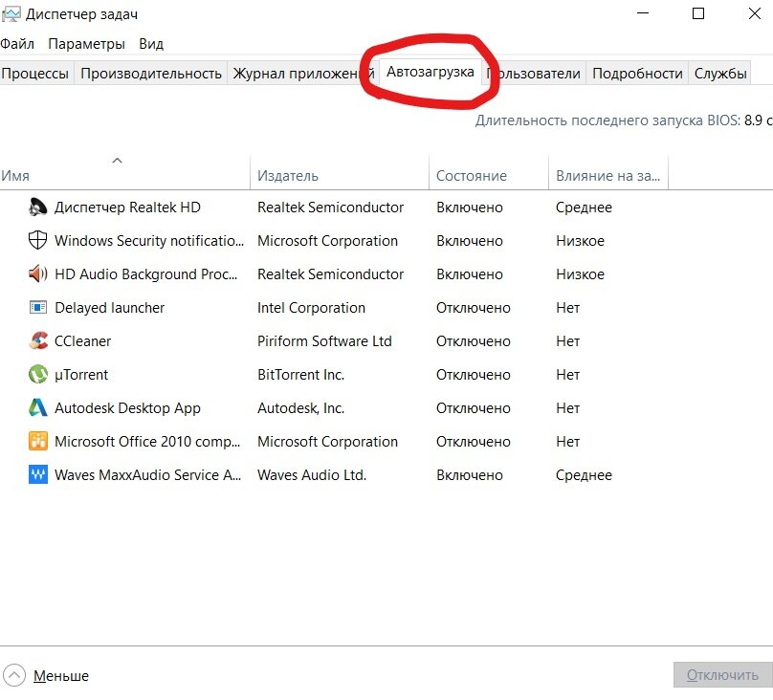Image resolution: width=773 pixels, height=700 pixels.
Task: Select the Диспетчер Realtek HD row name
Action: 127,208
